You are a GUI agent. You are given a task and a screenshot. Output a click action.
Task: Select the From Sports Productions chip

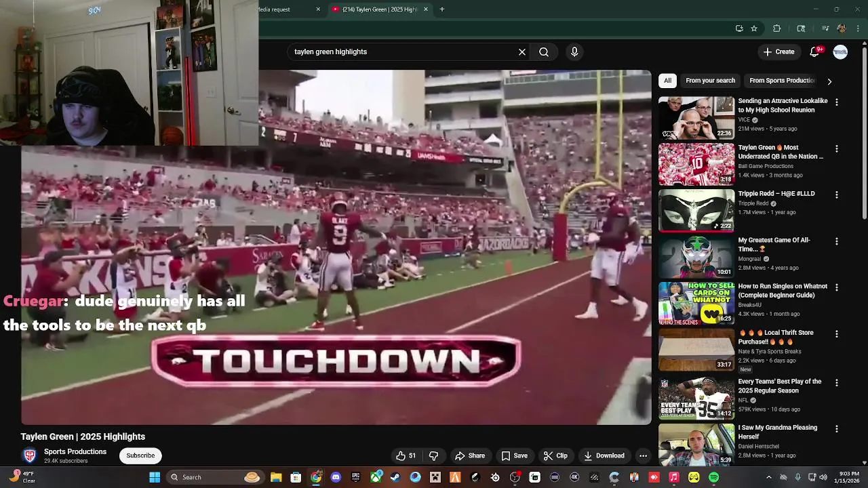pos(782,81)
